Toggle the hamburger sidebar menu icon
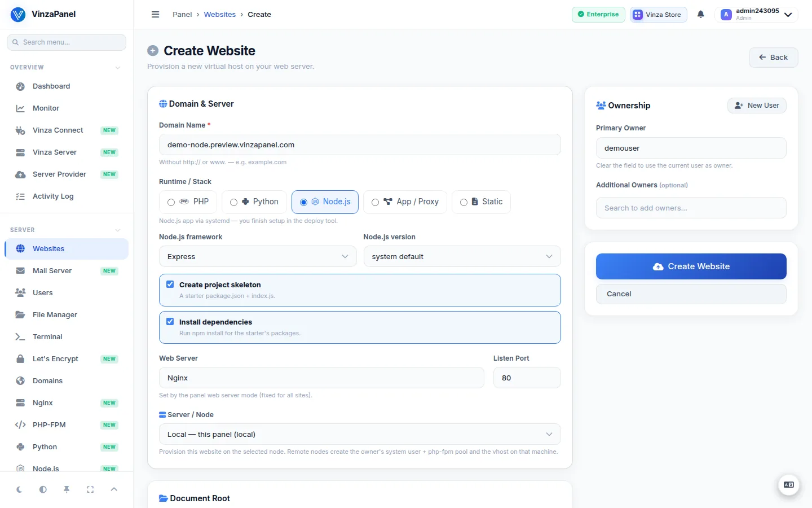Viewport: 812px width, 508px height. click(x=156, y=15)
